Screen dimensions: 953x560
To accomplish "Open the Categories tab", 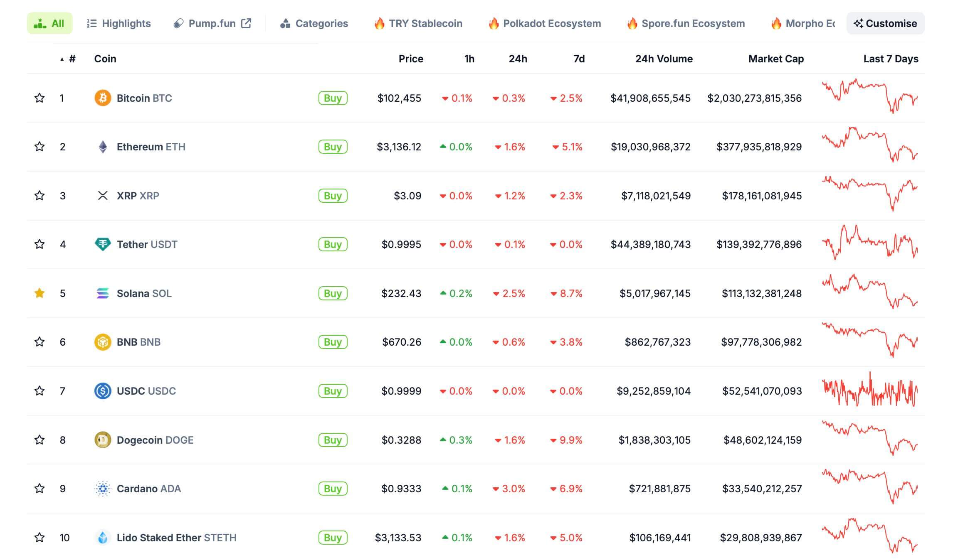I will (x=314, y=23).
